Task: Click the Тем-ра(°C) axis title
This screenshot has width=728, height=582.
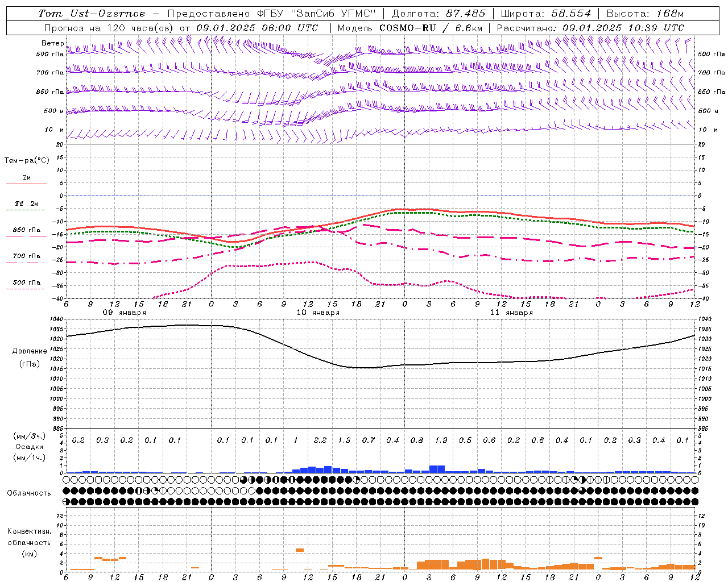Action: [27, 161]
